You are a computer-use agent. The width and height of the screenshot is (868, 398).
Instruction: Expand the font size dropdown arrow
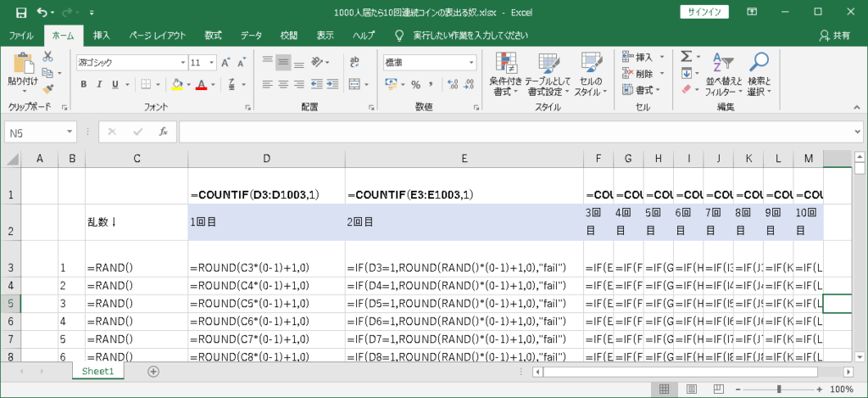point(210,63)
